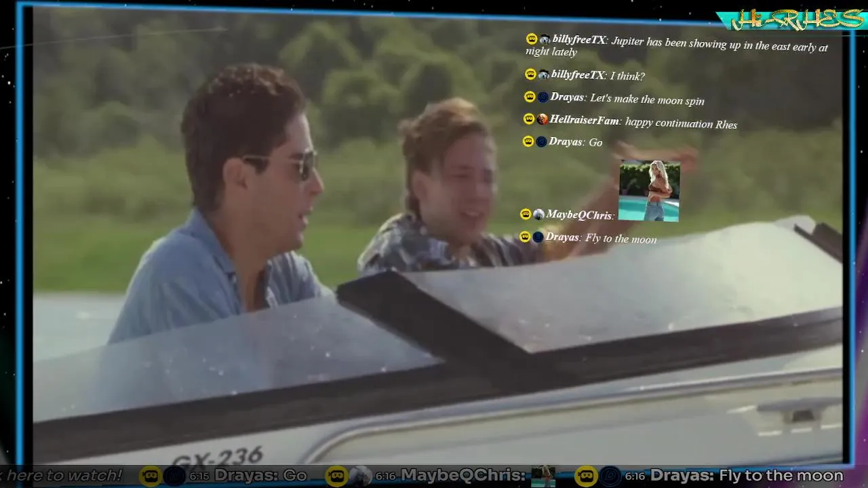Click the ticker badge before '6:16 Drayas: Fly to the moon'
This screenshot has height=488, width=868.
[587, 476]
